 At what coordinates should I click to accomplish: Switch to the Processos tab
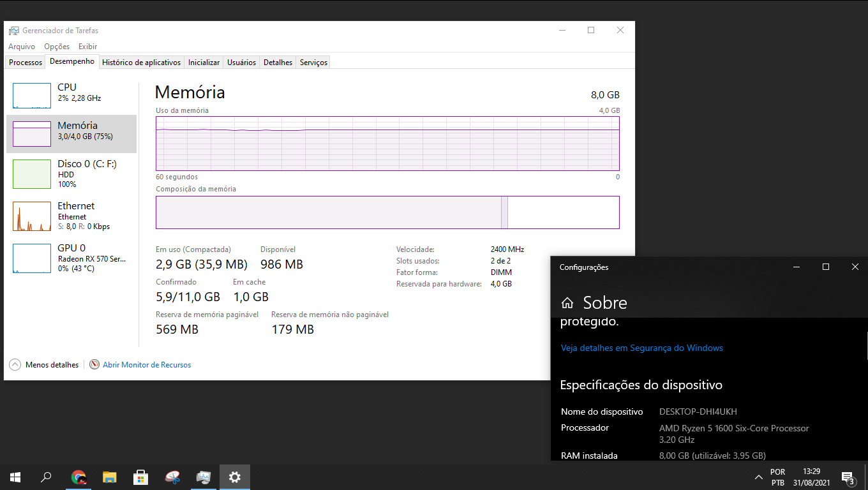tap(26, 63)
